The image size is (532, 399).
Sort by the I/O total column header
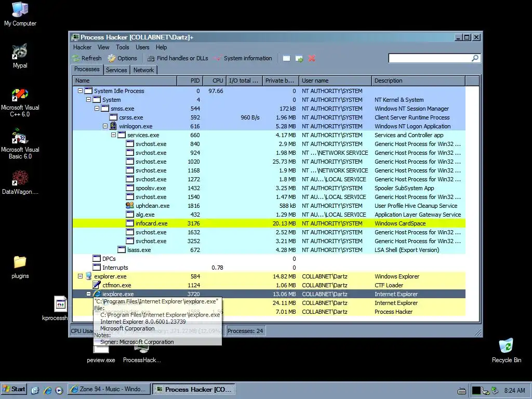tap(244, 81)
